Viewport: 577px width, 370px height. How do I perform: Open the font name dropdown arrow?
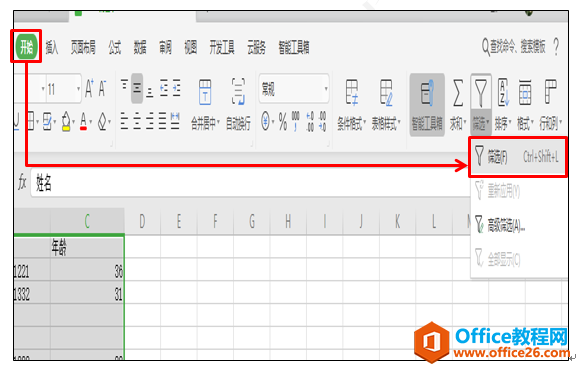(x=43, y=89)
